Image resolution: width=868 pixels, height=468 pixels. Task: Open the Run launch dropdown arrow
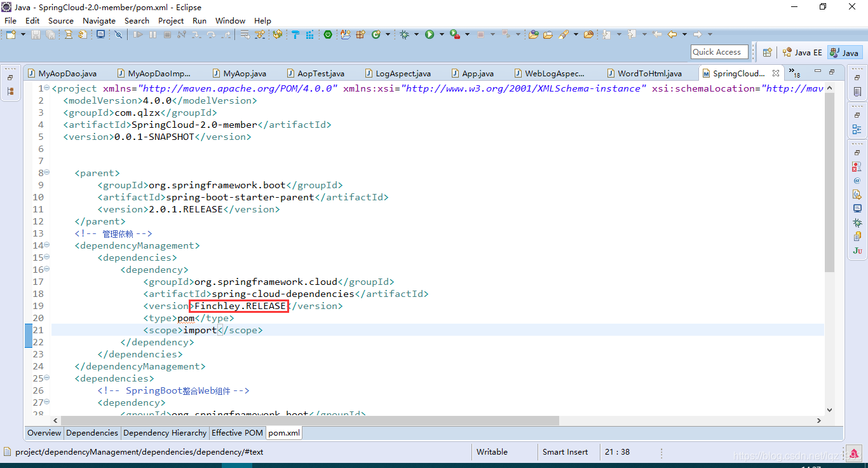442,34
